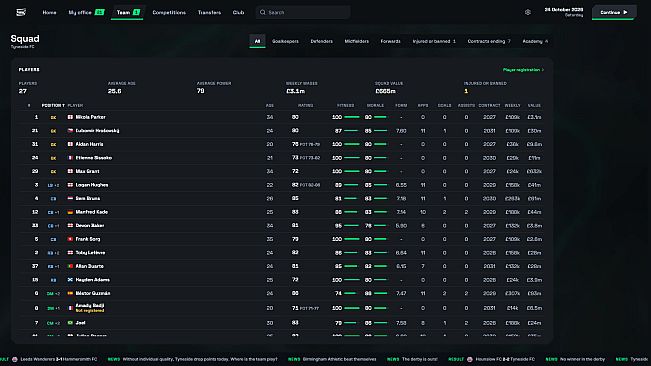Click the club badge beside Hounslow FC result

click(x=470, y=359)
